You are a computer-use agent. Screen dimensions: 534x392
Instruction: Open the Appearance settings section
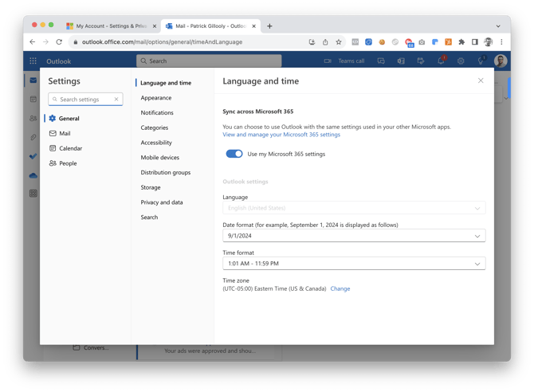pos(156,98)
